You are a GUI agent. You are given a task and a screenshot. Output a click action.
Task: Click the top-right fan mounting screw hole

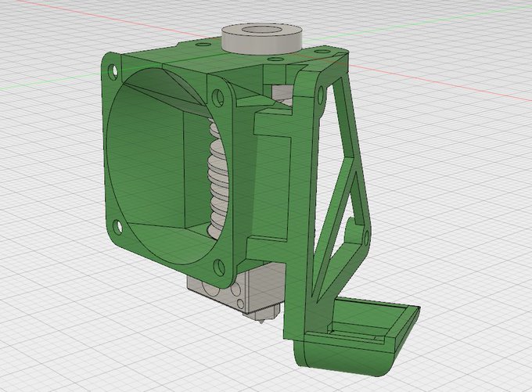click(217, 97)
